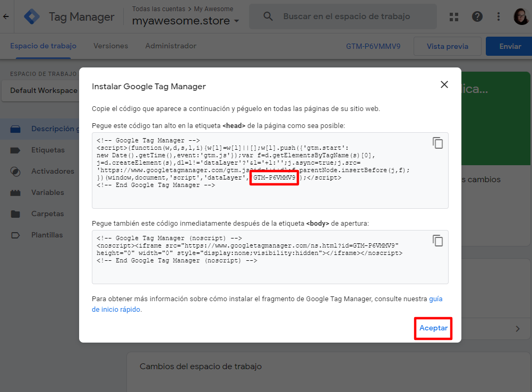532x392 pixels.
Task: Open the search magnifier icon
Action: coord(268,16)
